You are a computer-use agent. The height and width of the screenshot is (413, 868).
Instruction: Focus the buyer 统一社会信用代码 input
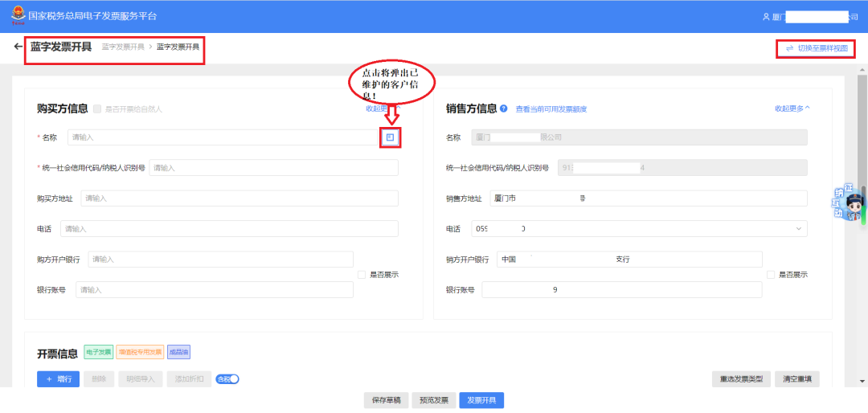pos(273,168)
